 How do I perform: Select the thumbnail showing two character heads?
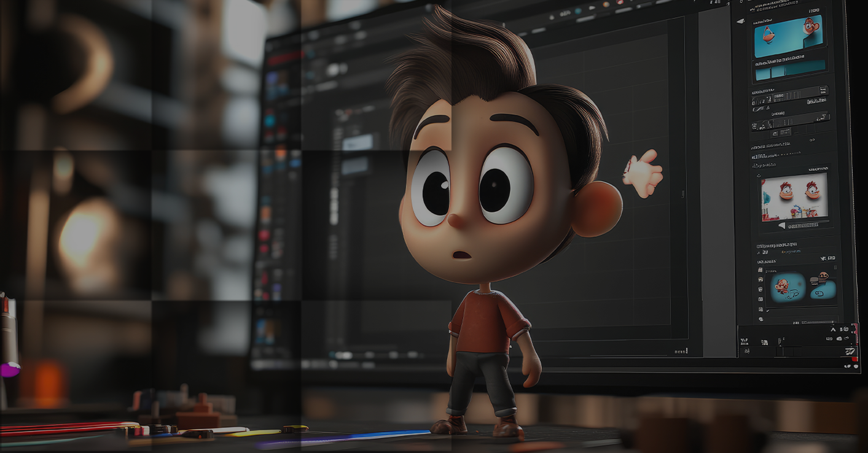[794, 196]
